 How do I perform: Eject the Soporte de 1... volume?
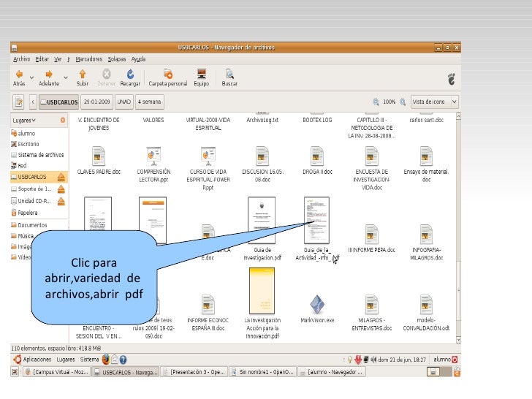click(x=61, y=189)
